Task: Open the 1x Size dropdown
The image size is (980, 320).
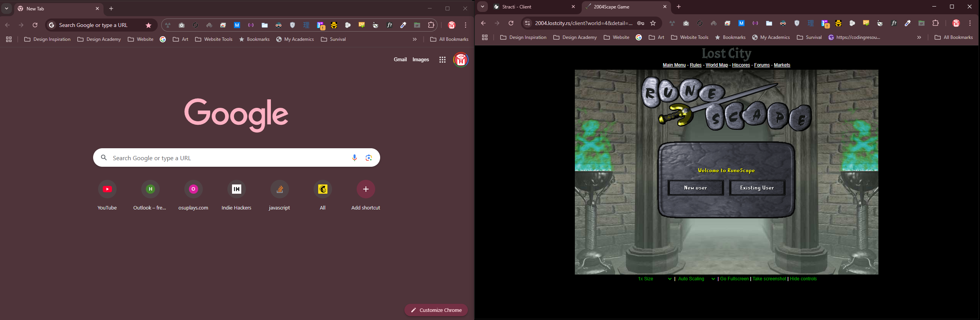Action: click(x=654, y=279)
